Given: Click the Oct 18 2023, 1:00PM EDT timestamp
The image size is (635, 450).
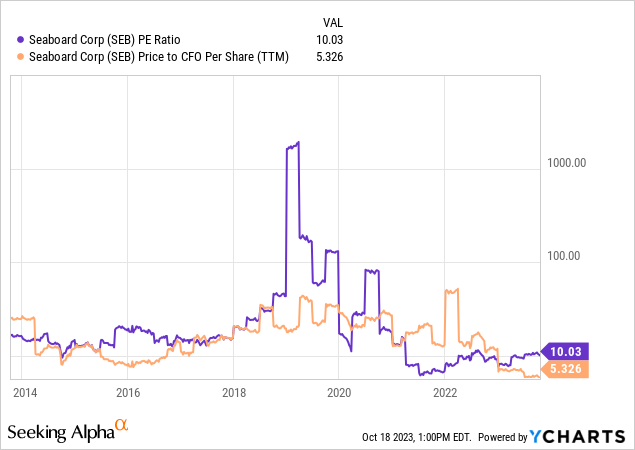Looking at the screenshot, I should coord(417,437).
